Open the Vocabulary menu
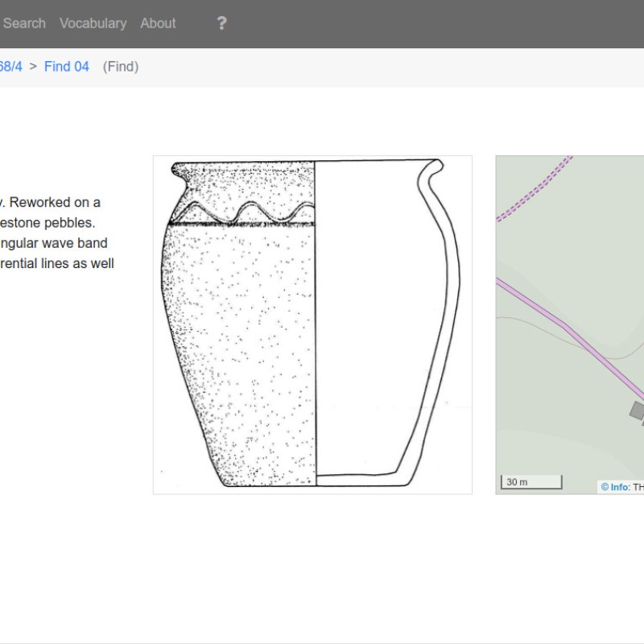Viewport: 644px width, 644px height. [93, 23]
